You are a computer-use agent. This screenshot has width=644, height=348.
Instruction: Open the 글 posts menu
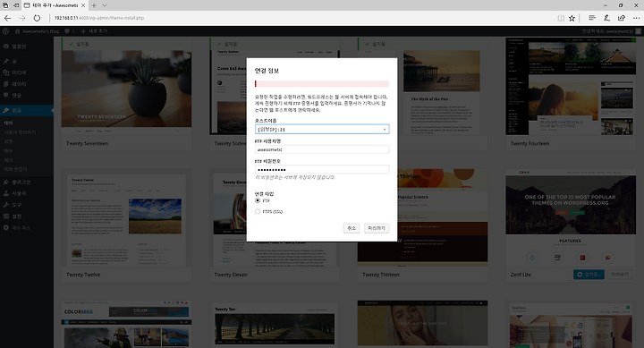[x=27, y=61]
